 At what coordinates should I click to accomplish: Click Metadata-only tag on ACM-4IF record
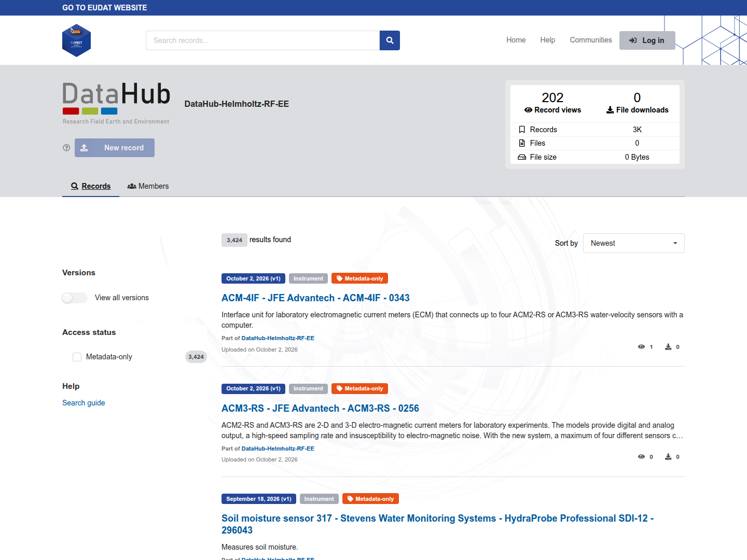(359, 278)
